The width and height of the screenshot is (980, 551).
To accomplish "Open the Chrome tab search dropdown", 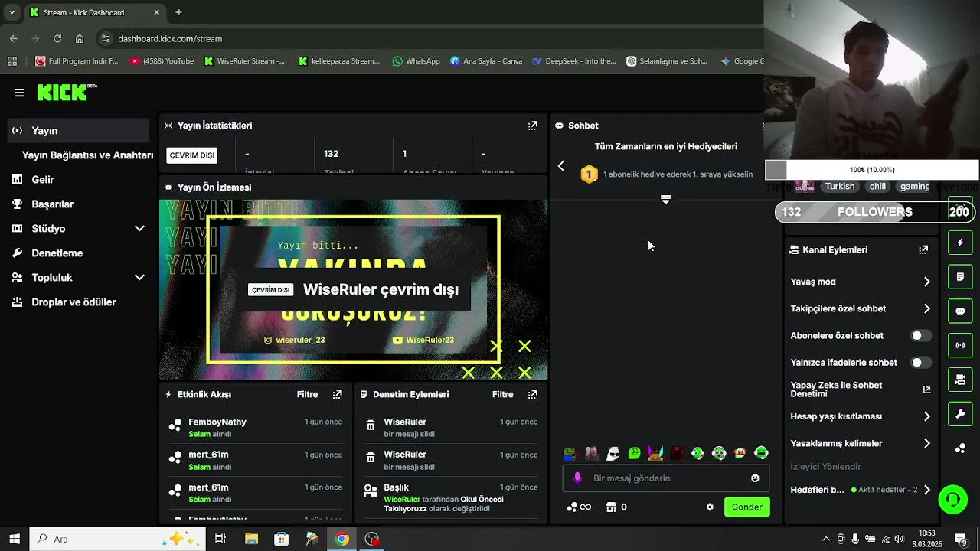I will [11, 12].
